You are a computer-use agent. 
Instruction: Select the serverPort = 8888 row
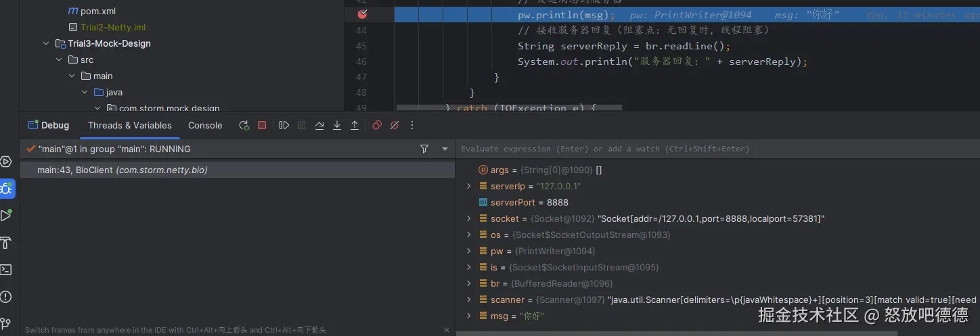coord(717,202)
